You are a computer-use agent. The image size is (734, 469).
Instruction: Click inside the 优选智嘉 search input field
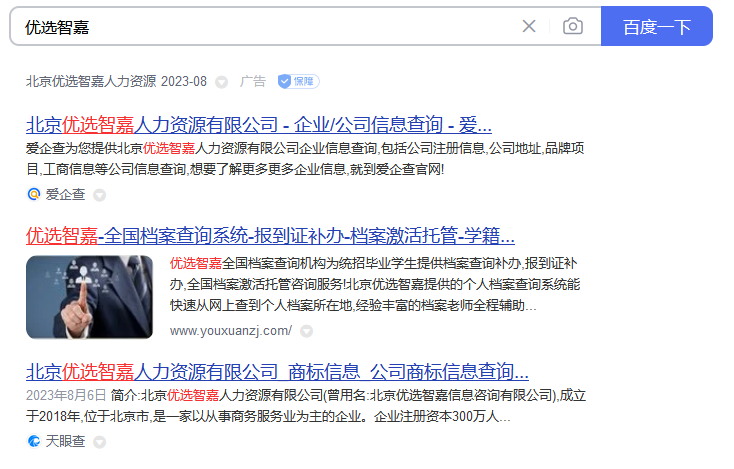pos(267,26)
